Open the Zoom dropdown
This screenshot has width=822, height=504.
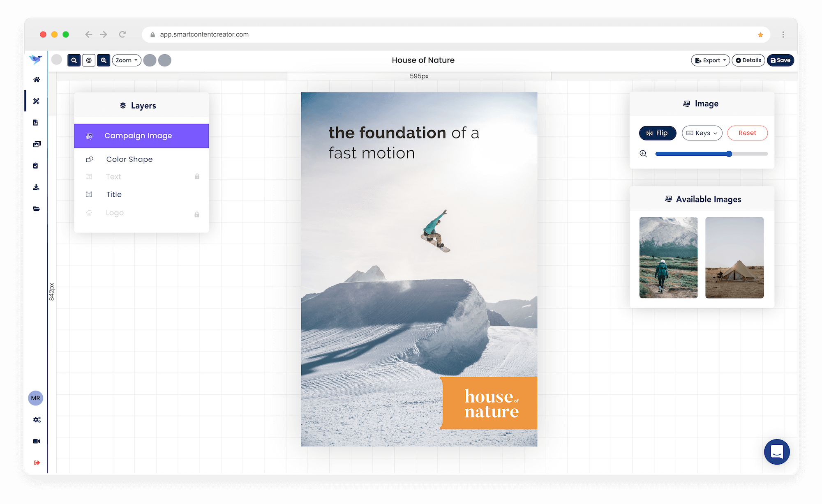(x=127, y=60)
